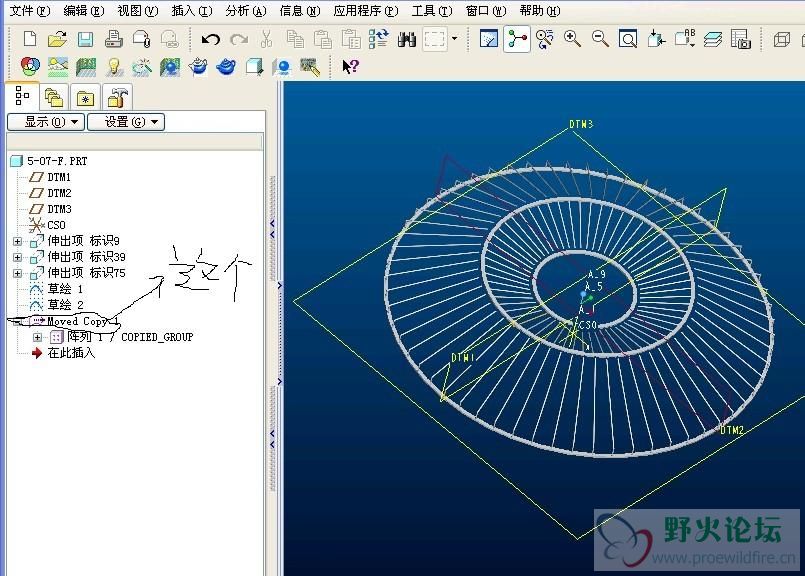Screen dimensions: 805x576
Task: Click the Reorient view icon
Action: (656, 39)
